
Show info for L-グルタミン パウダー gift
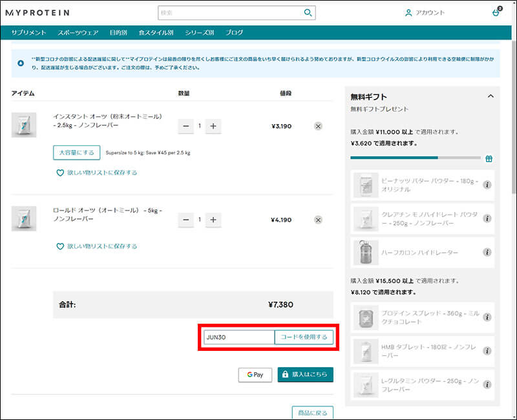coord(487,384)
